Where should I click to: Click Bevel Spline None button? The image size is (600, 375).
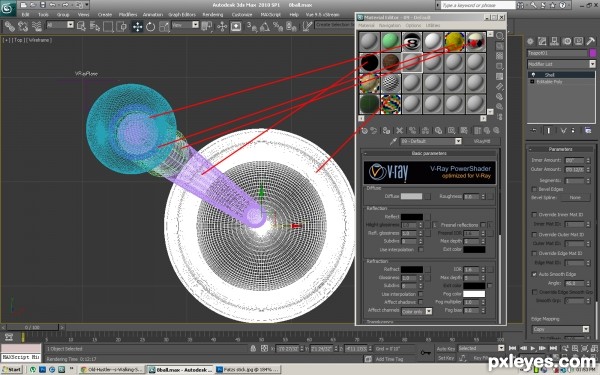[x=575, y=197]
